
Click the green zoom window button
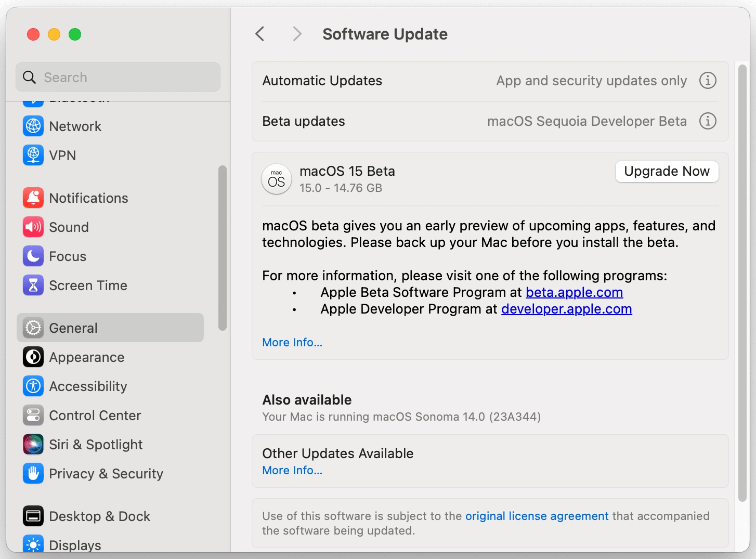tap(75, 34)
